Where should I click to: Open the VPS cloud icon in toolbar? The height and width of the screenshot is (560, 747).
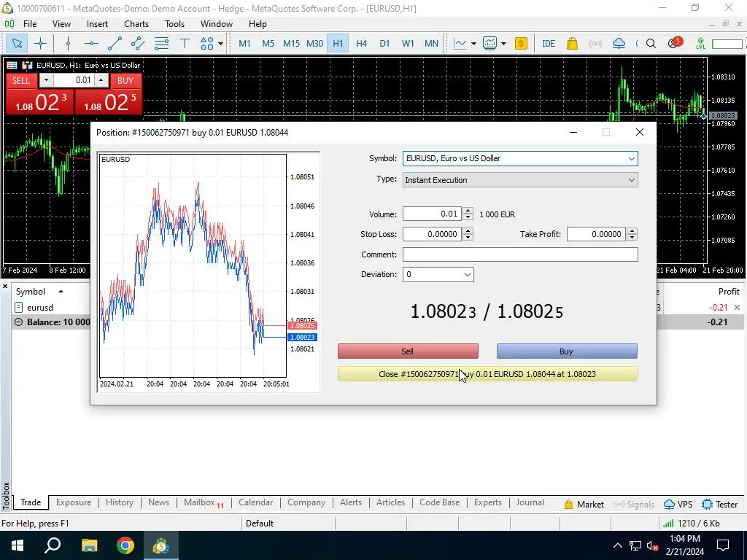click(x=619, y=44)
